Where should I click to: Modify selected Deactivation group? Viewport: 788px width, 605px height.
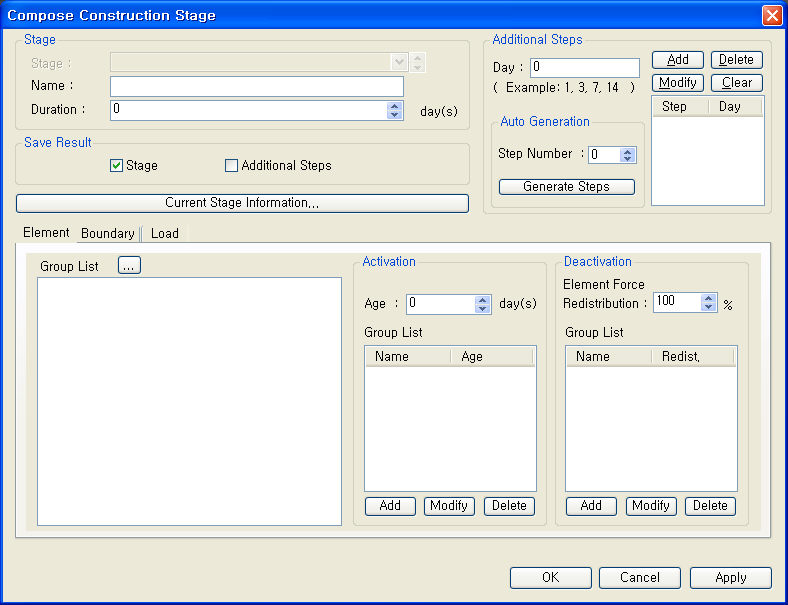(651, 506)
